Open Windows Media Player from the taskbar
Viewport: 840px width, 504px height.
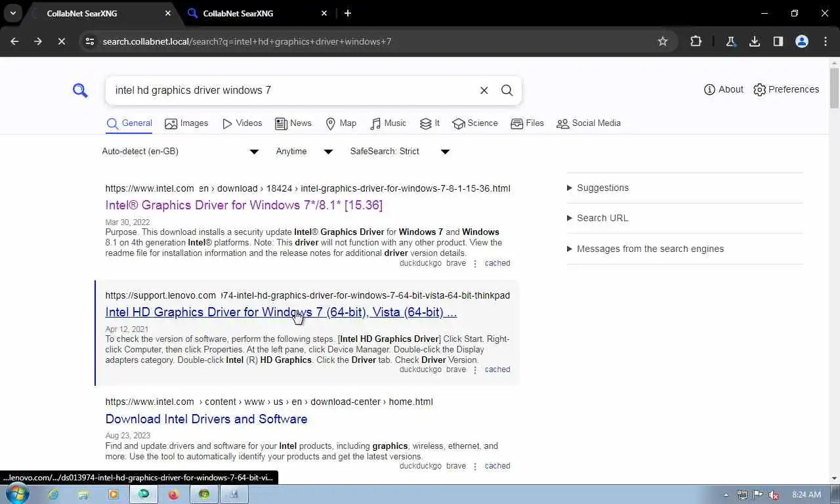point(114,495)
